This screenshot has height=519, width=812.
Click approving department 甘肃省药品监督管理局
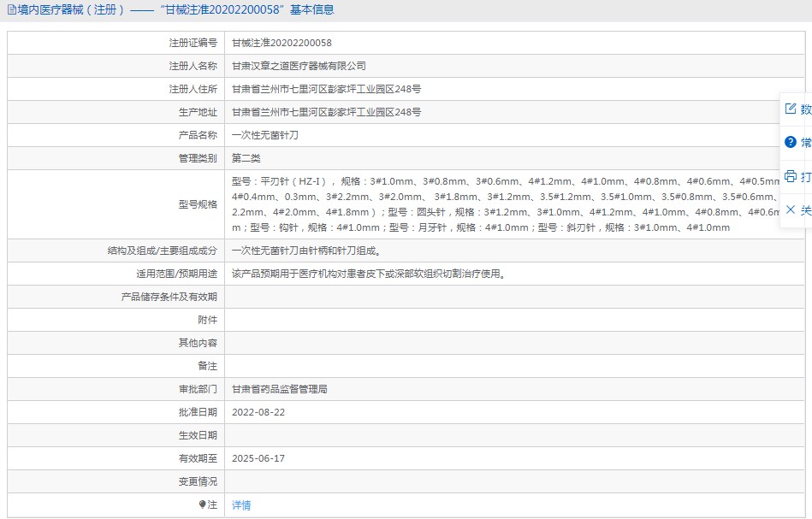coord(280,389)
